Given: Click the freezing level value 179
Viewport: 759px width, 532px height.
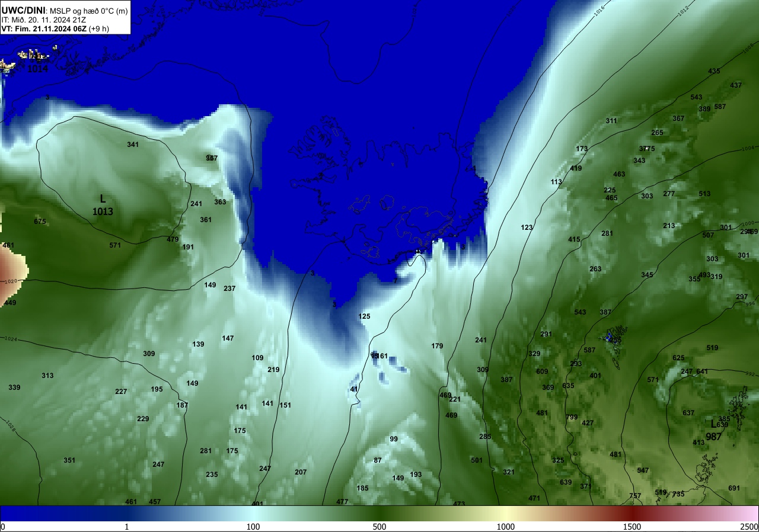Looking at the screenshot, I should click(x=437, y=346).
